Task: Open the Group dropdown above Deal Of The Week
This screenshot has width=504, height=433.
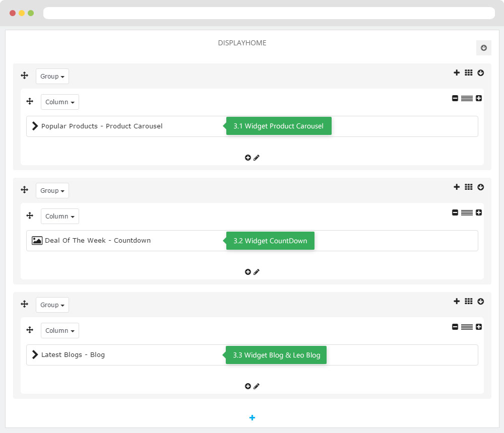Action: pos(52,190)
